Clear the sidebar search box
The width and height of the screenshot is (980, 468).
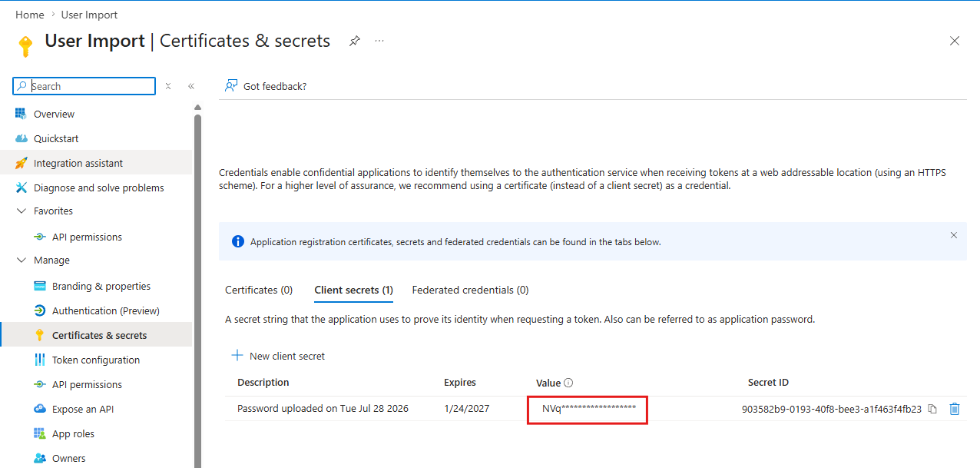point(168,86)
